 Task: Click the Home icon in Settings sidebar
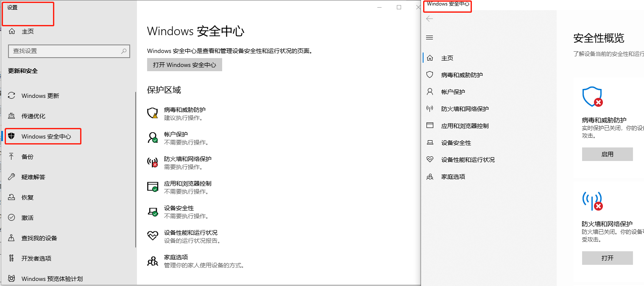12,31
